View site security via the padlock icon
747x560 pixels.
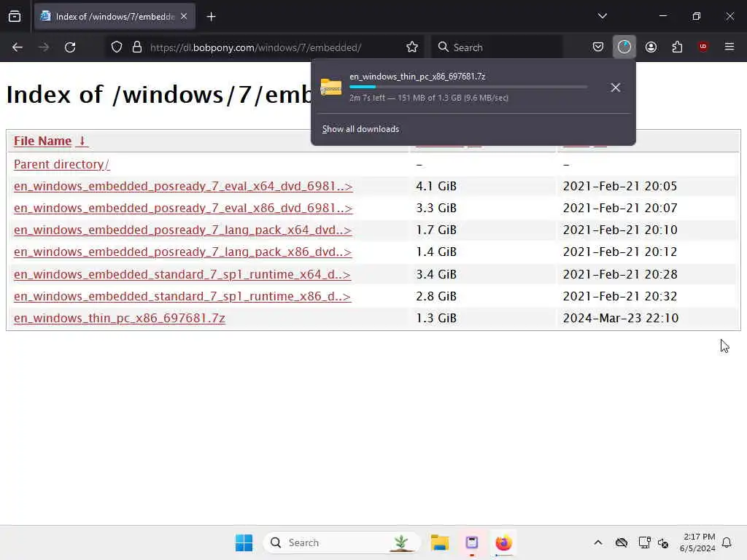137,47
